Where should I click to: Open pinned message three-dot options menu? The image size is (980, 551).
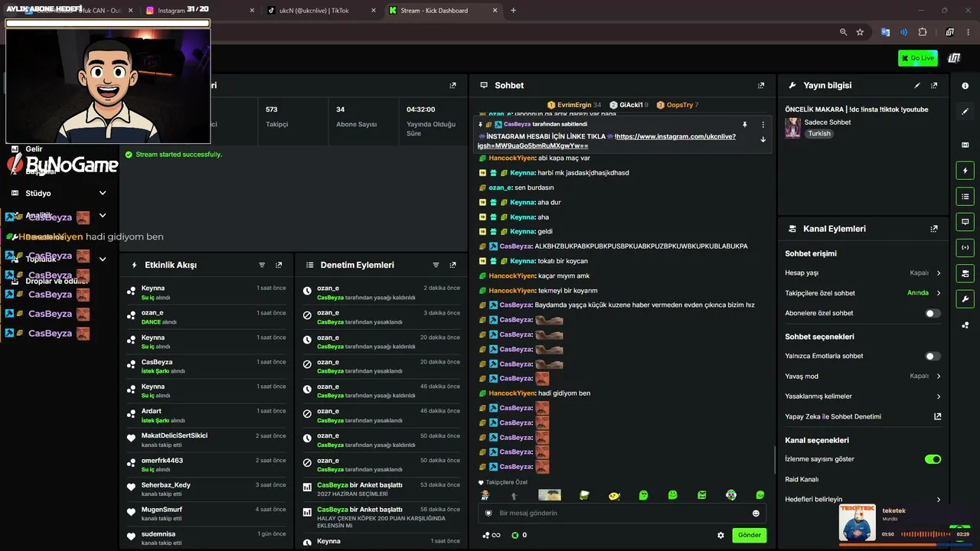(763, 124)
